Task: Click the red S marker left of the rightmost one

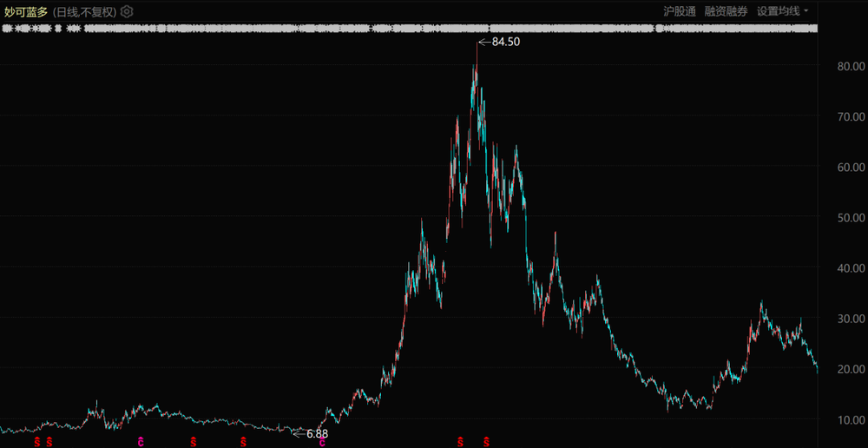Action: [460, 442]
